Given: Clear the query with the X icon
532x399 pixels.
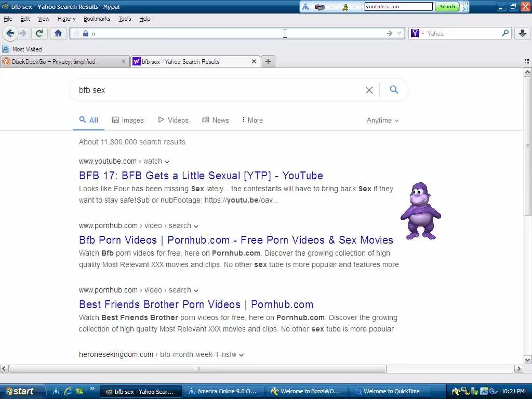Looking at the screenshot, I should (x=369, y=90).
